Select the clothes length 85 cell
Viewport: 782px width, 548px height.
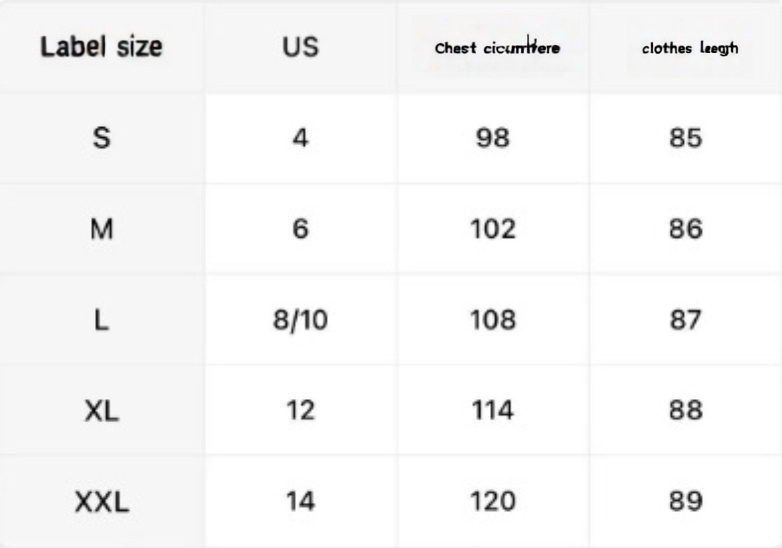685,138
